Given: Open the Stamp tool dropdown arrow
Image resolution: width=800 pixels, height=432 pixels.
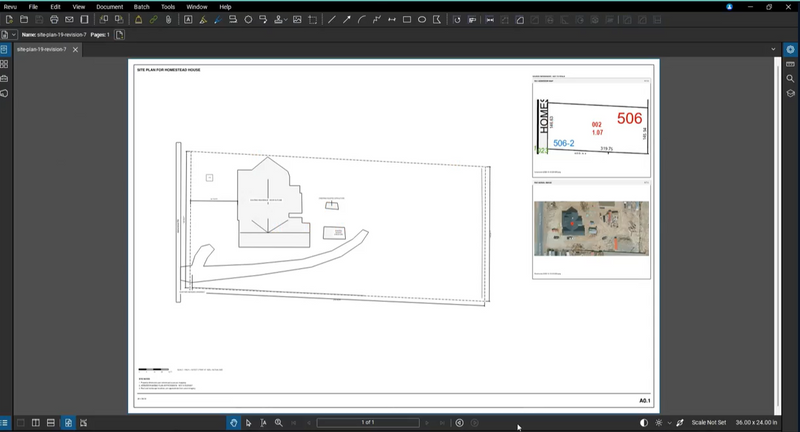Looking at the screenshot, I should [x=286, y=20].
